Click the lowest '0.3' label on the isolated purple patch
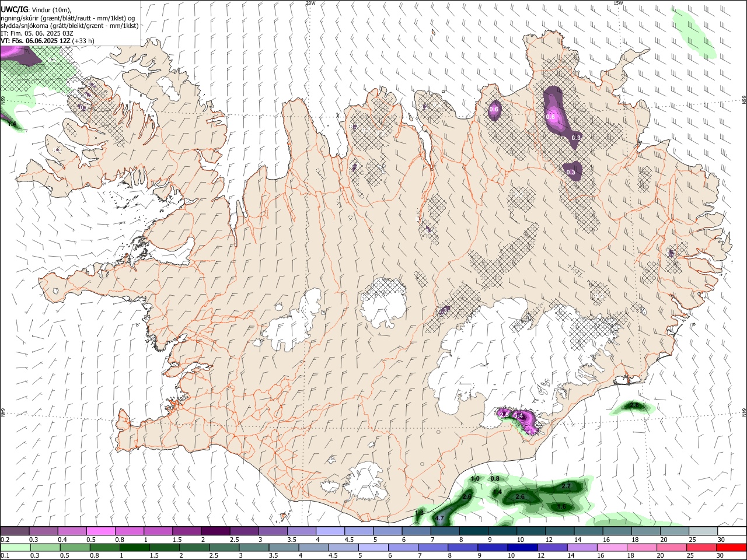 [571, 172]
